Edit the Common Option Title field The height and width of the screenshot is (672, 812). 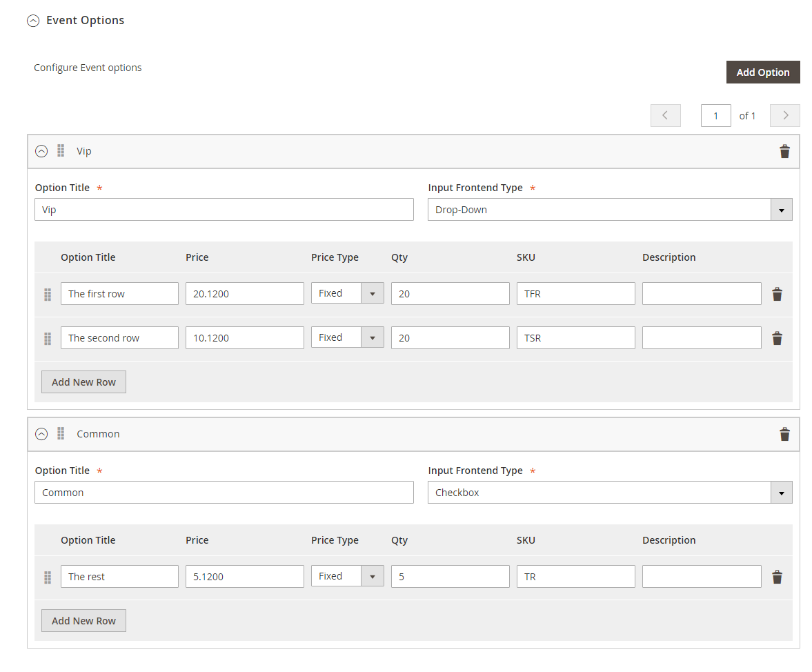tap(224, 493)
